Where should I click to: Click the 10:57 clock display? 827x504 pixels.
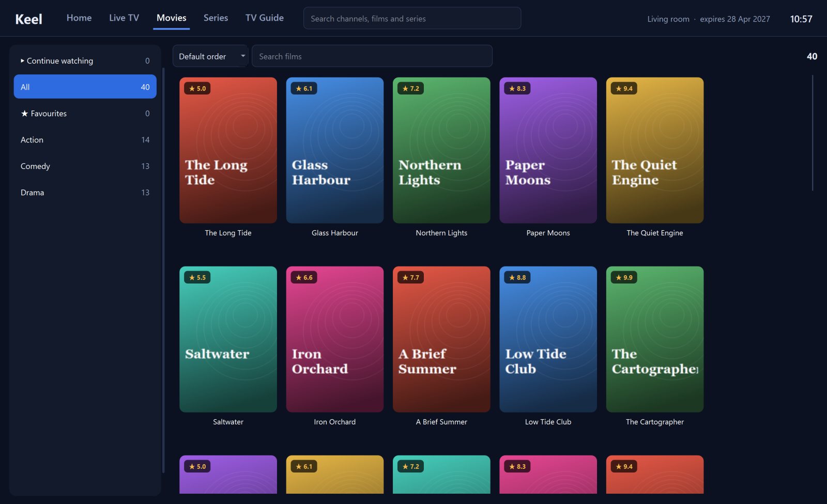pos(801,19)
